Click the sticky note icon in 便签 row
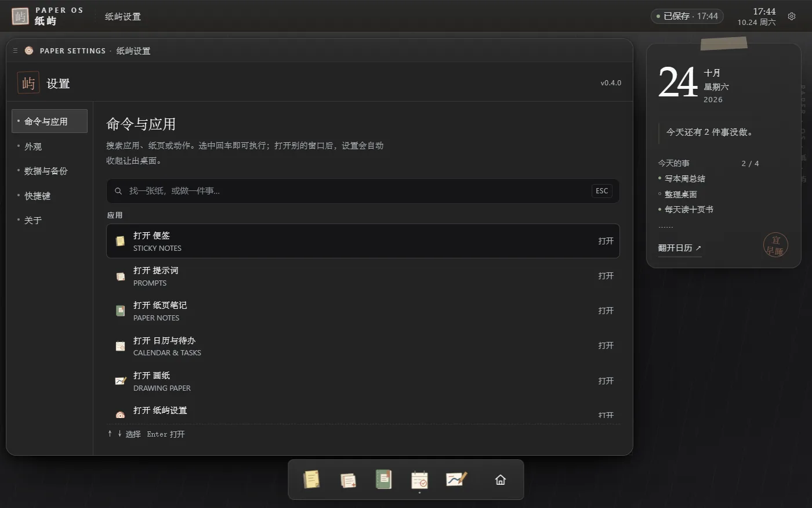812x508 pixels. [120, 241]
